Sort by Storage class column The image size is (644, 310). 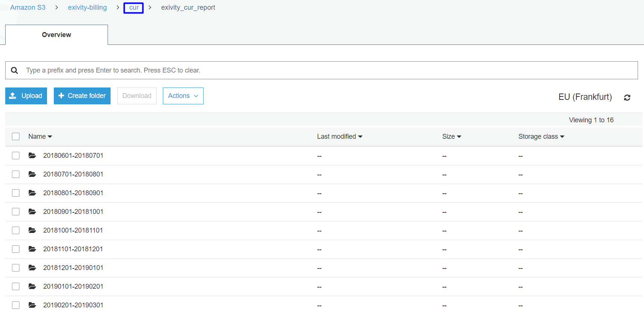point(541,136)
